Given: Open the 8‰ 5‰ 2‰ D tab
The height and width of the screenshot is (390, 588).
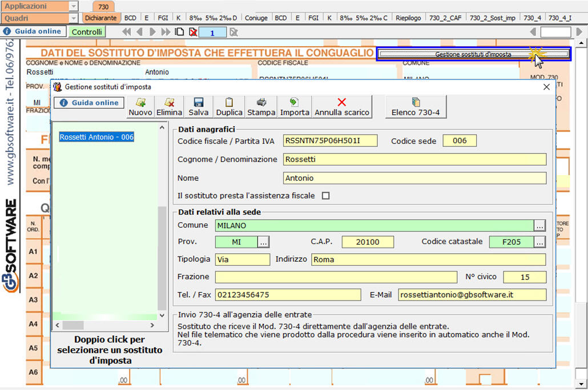Looking at the screenshot, I should point(213,18).
